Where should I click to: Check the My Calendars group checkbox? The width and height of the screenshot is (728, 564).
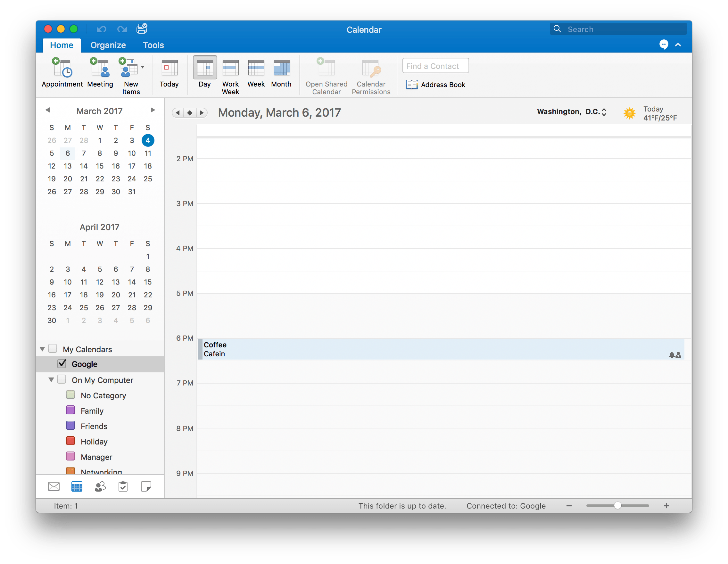tap(53, 348)
